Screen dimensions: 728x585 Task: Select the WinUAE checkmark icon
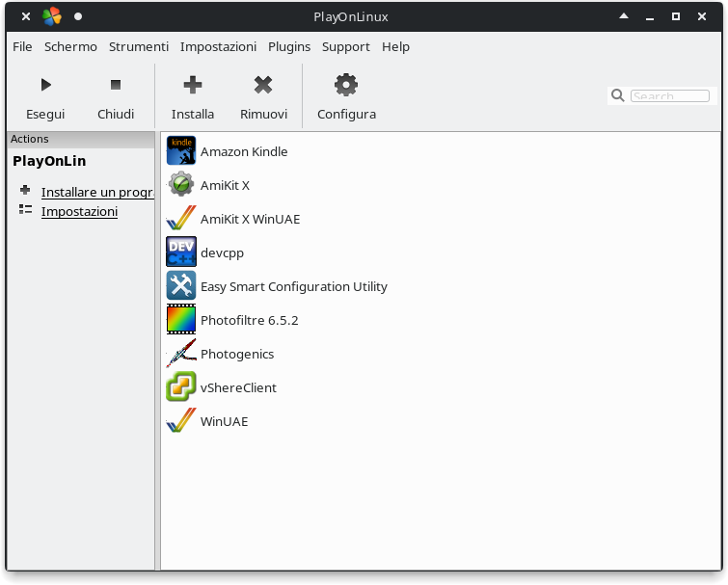pyautogui.click(x=181, y=420)
